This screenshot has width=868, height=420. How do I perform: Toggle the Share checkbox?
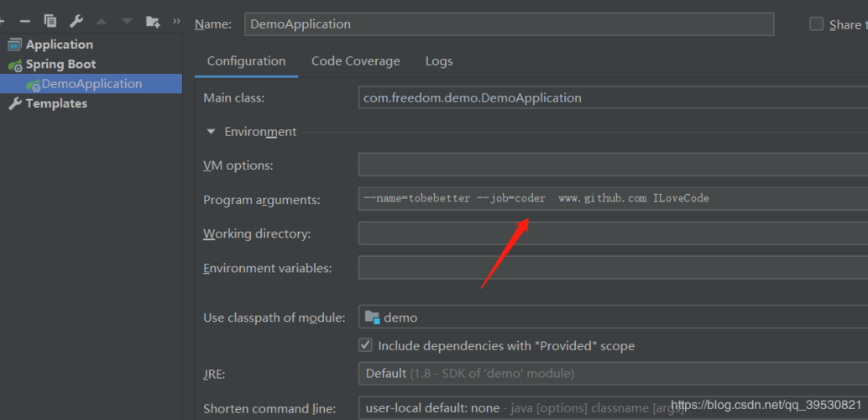click(816, 24)
